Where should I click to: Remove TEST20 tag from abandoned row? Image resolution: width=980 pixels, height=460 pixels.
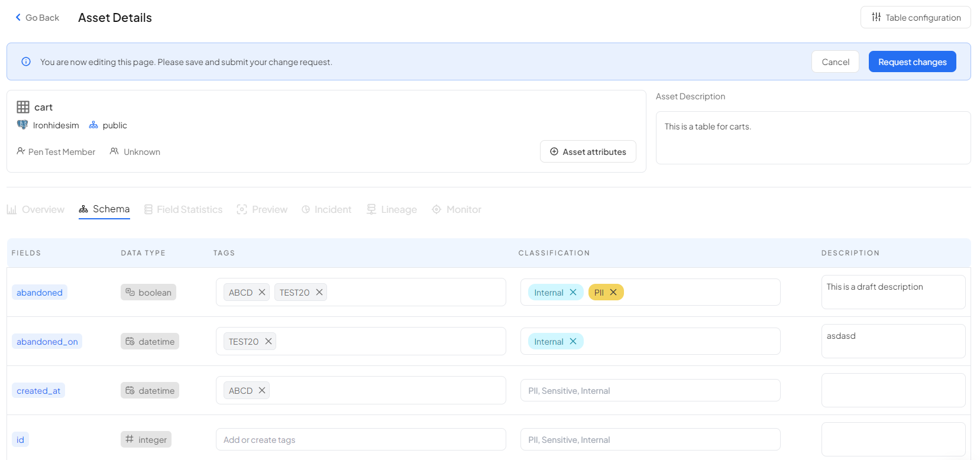coord(319,292)
